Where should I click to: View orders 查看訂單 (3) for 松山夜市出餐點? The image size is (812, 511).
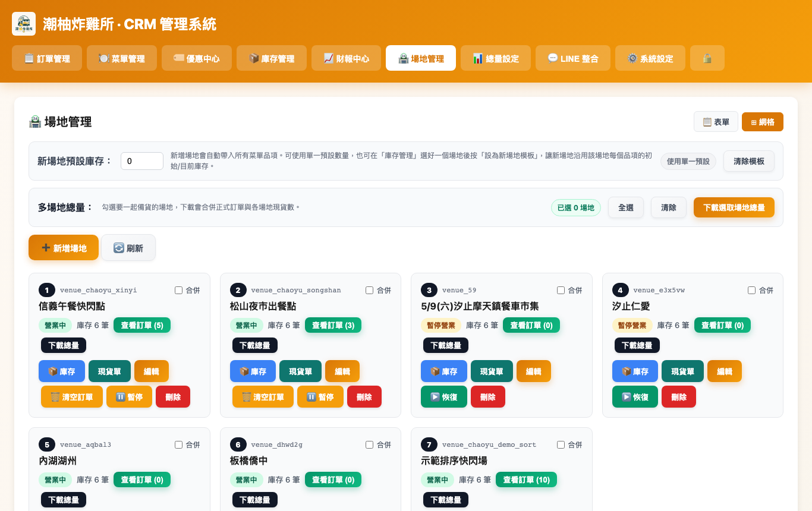(x=333, y=325)
